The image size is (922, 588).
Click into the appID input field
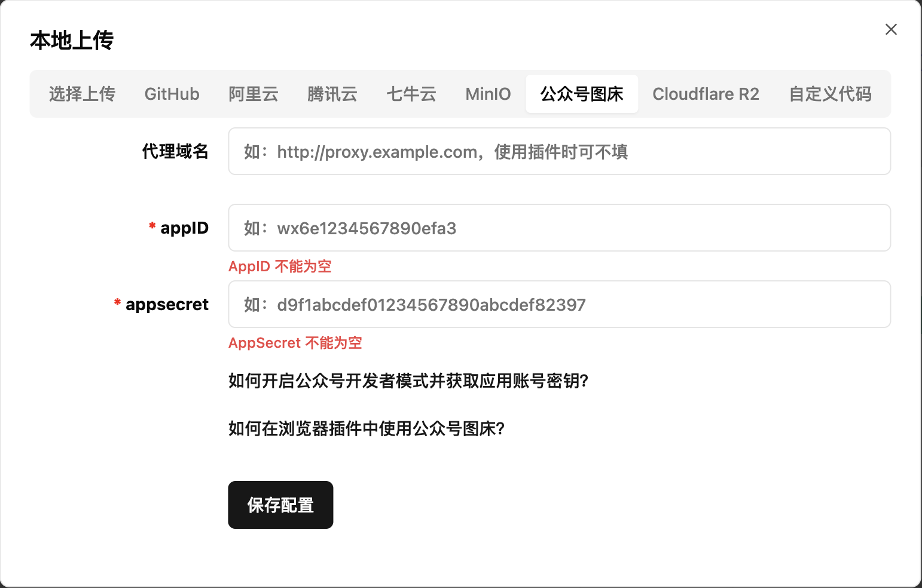click(559, 228)
